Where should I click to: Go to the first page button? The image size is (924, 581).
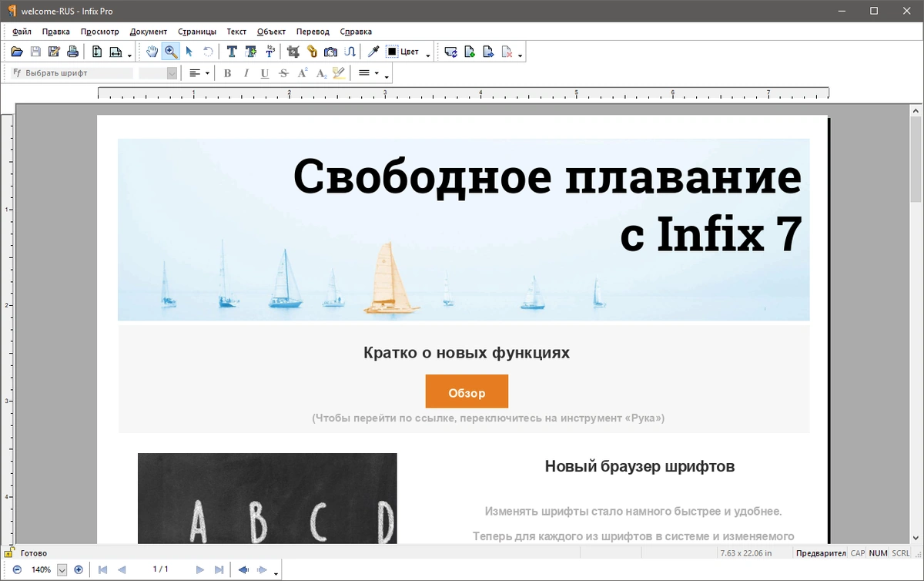pyautogui.click(x=102, y=569)
